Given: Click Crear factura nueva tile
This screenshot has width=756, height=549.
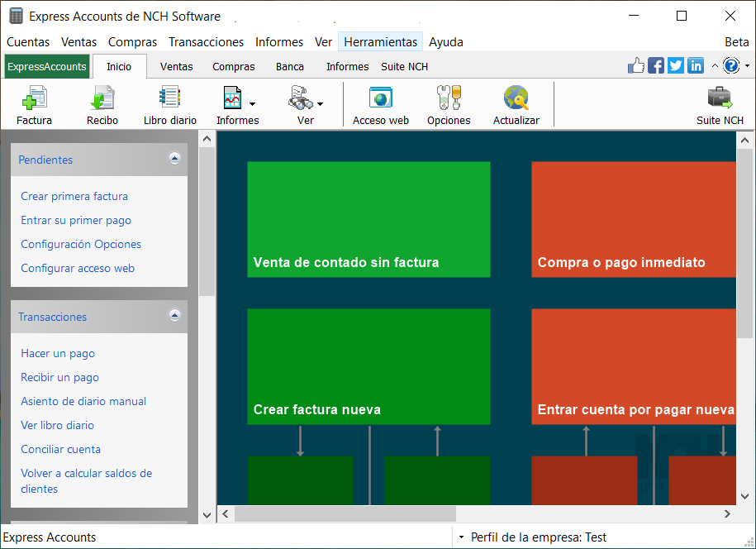Looking at the screenshot, I should (x=368, y=366).
